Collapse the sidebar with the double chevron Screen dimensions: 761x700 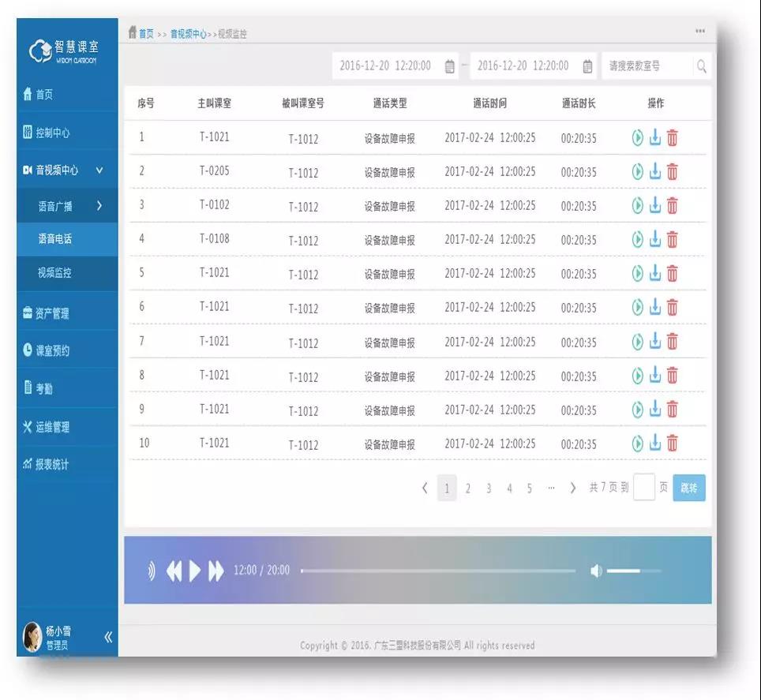coord(108,638)
